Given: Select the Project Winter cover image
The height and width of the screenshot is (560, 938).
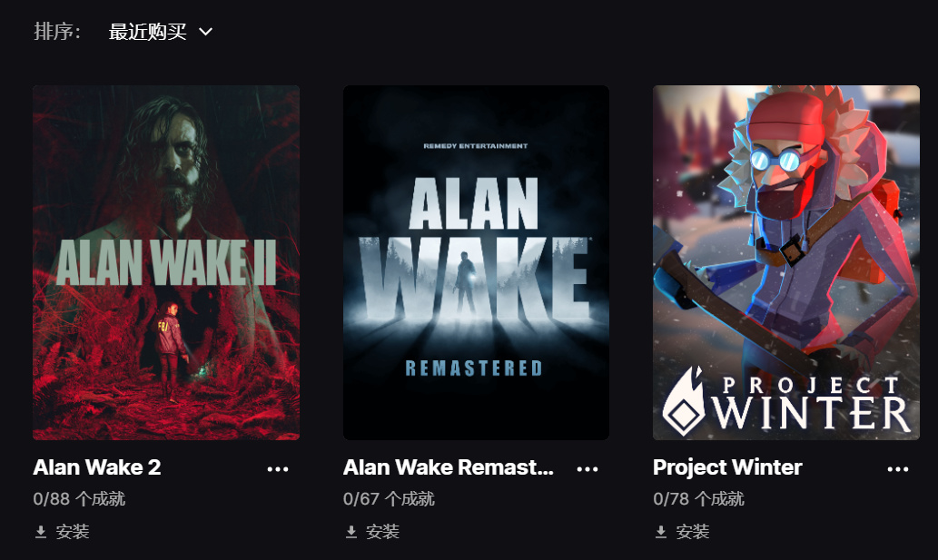Looking at the screenshot, I should coord(786,262).
